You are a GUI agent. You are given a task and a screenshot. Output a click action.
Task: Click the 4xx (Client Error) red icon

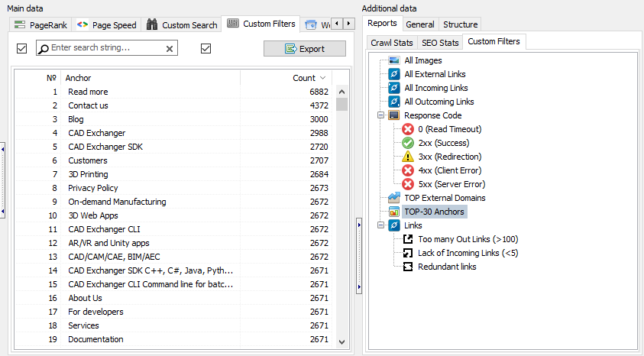pos(408,170)
